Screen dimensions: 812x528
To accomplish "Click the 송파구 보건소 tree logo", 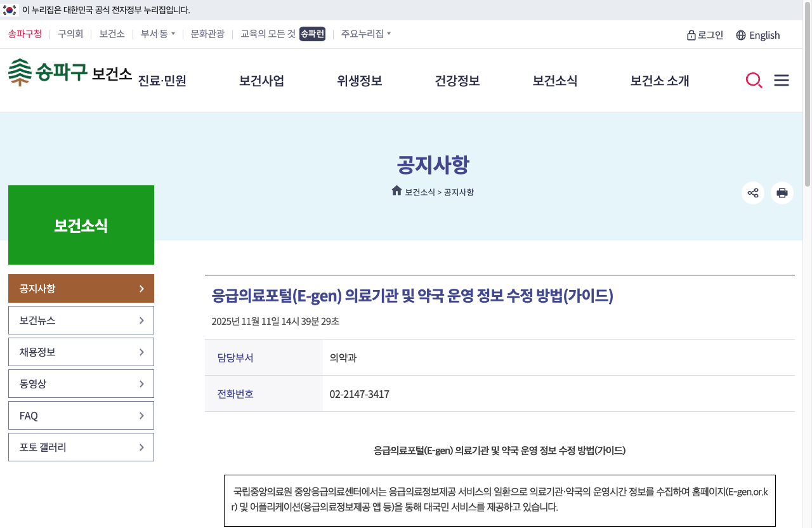I will pos(70,72).
